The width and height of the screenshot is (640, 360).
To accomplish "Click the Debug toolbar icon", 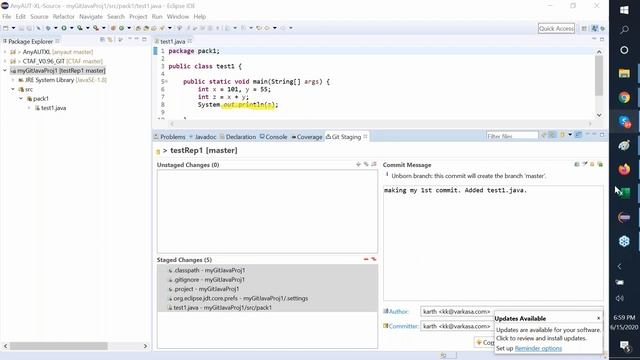I will tap(48, 28).
